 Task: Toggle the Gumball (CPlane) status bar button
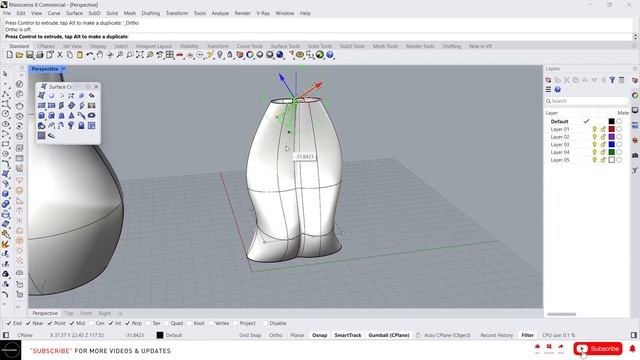(x=389, y=335)
